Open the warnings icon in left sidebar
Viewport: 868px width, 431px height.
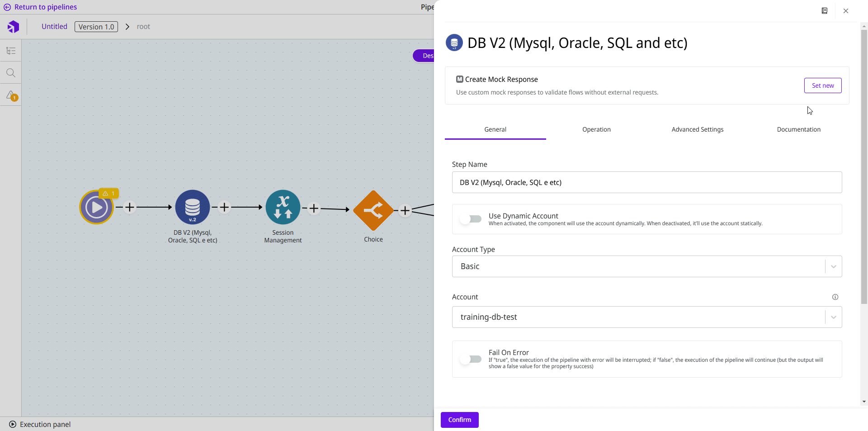point(11,95)
